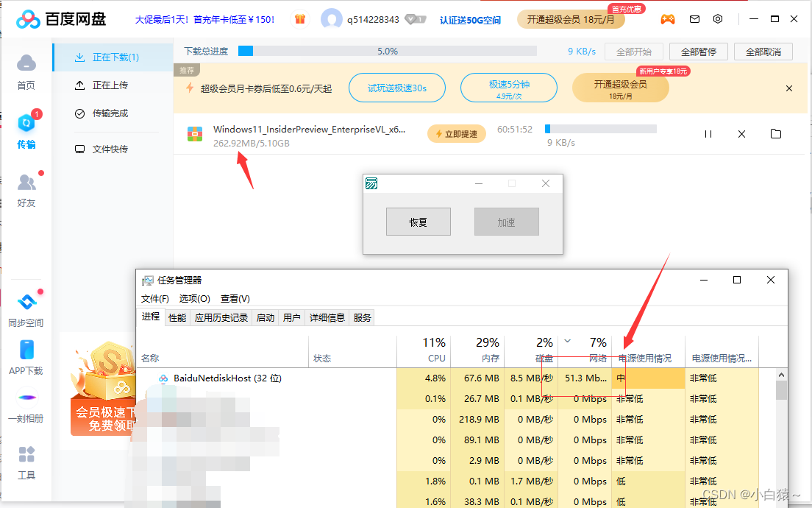The width and height of the screenshot is (812, 508).
Task: Click the Task Manager vertical scrollbar
Action: [781, 390]
